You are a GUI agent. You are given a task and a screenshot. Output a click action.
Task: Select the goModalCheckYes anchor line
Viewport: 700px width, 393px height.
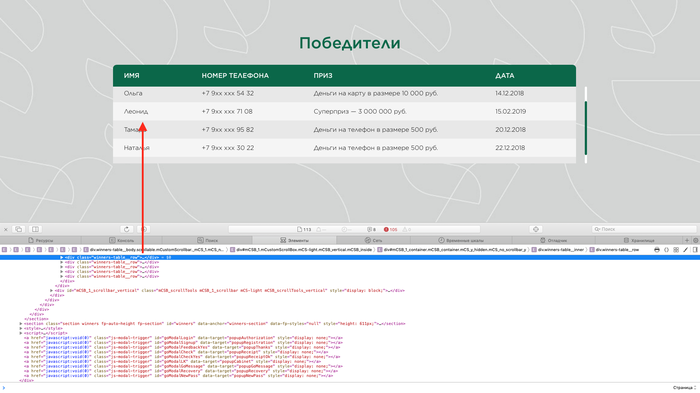[182, 357]
